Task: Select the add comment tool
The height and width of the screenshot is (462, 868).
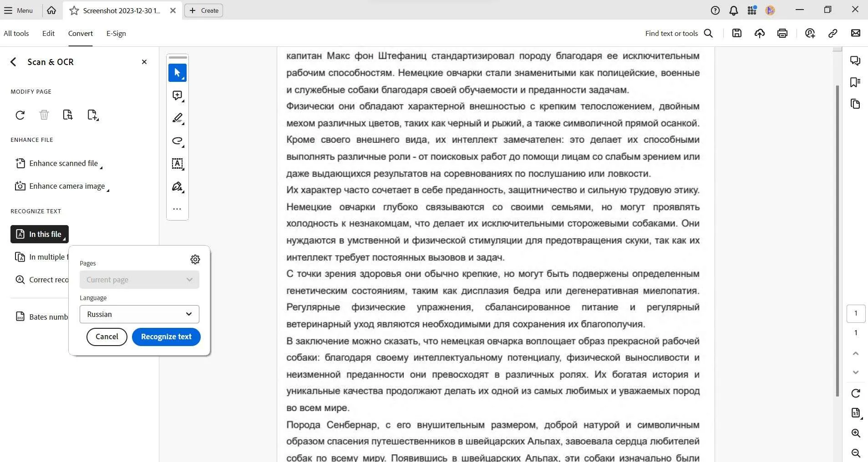Action: coord(177,95)
